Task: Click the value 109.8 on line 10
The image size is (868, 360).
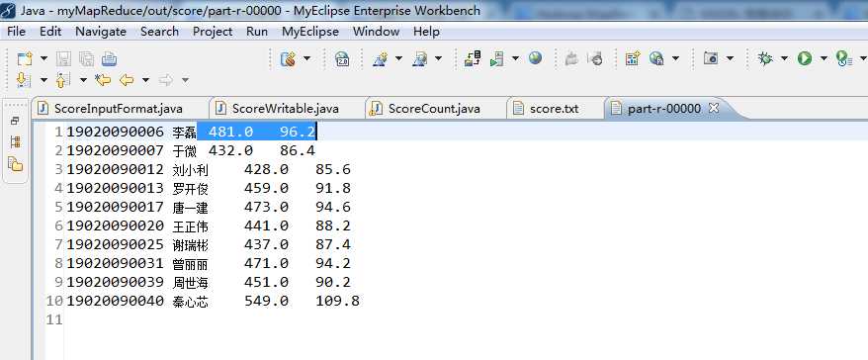Action: pyautogui.click(x=338, y=302)
